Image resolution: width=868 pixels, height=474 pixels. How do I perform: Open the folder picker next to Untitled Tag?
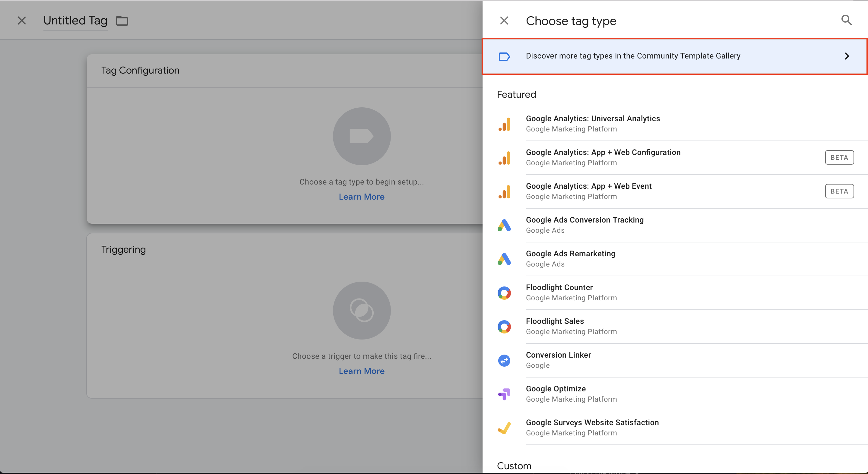(122, 21)
